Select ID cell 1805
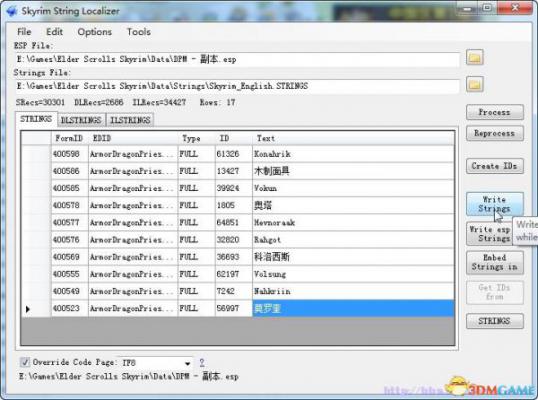This screenshot has width=538, height=400. point(234,205)
